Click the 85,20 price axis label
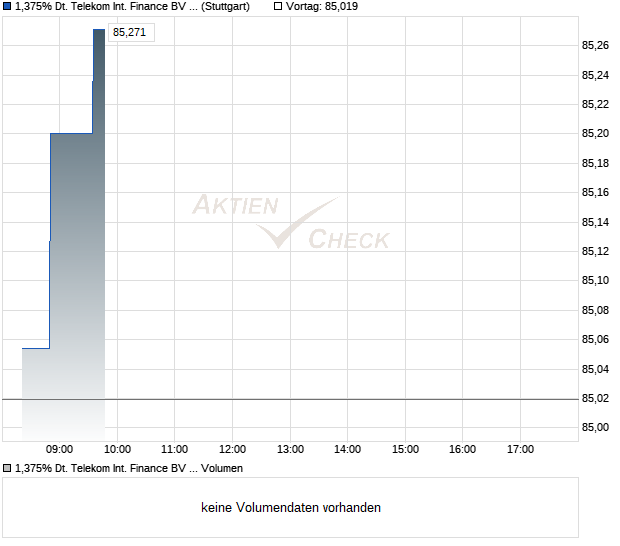 (595, 134)
